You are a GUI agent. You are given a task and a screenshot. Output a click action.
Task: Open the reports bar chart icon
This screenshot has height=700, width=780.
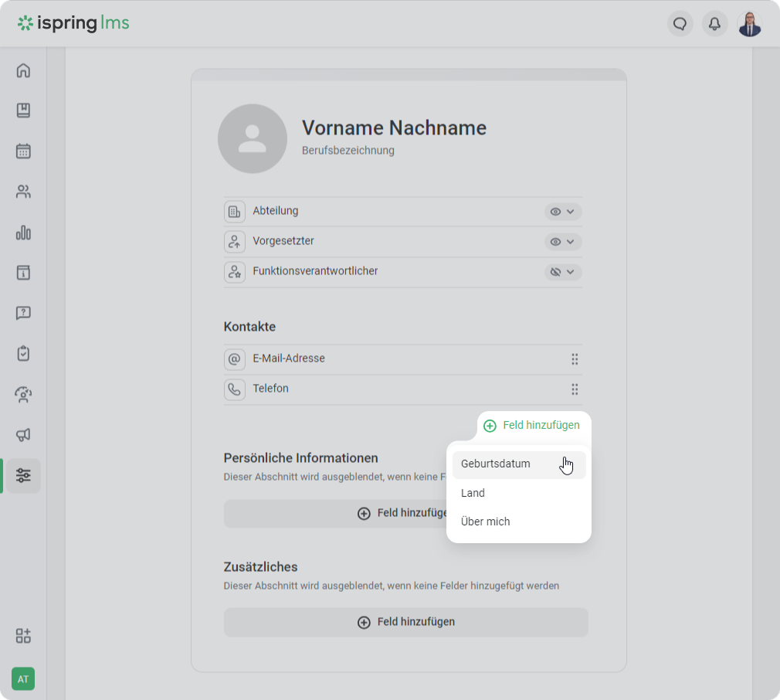23,233
